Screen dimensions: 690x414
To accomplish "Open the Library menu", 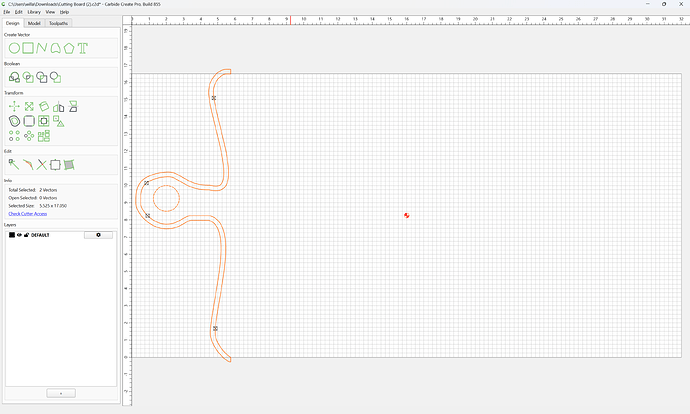I will (x=34, y=12).
